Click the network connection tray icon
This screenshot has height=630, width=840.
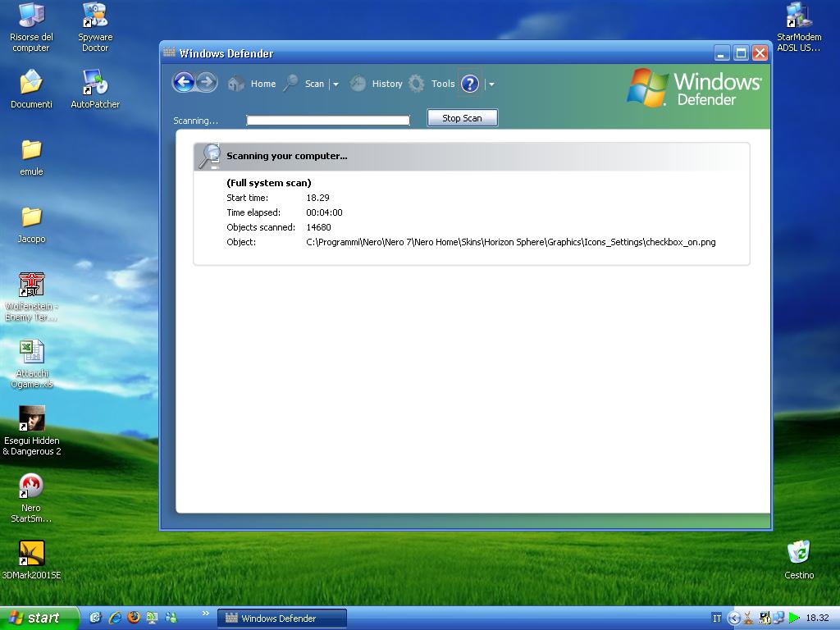coord(778,619)
